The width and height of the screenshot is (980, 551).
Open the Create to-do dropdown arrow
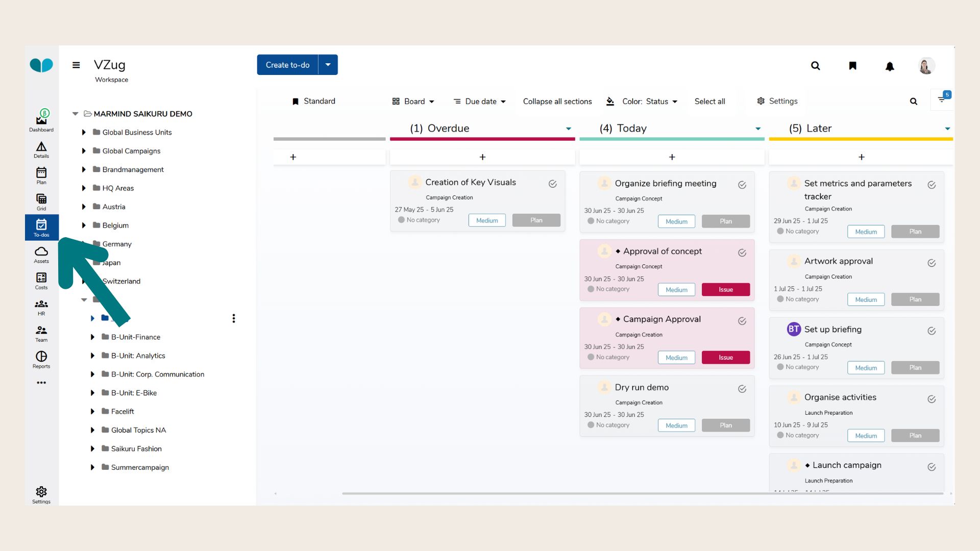[328, 65]
